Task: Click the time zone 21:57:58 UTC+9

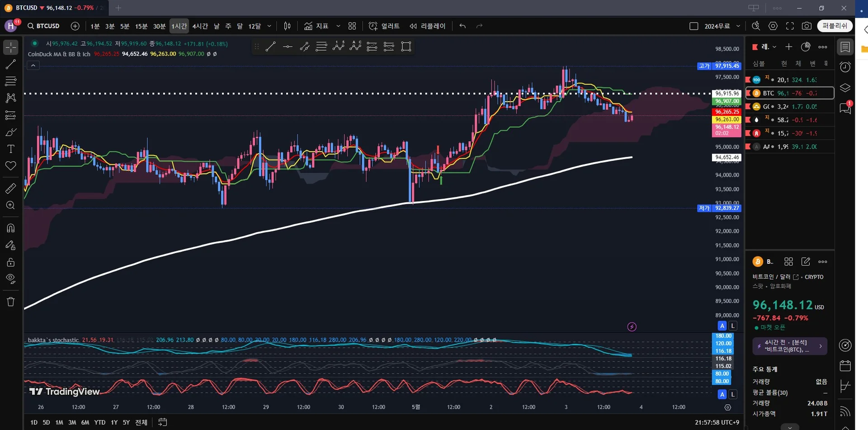Action: (x=717, y=422)
